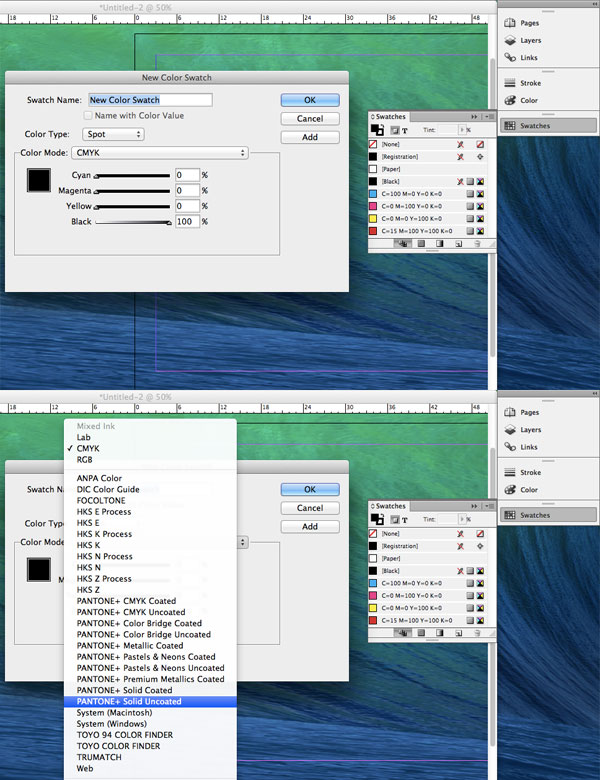Viewport: 600px width, 780px height.
Task: Click the Swatch Name text field
Action: click(150, 100)
